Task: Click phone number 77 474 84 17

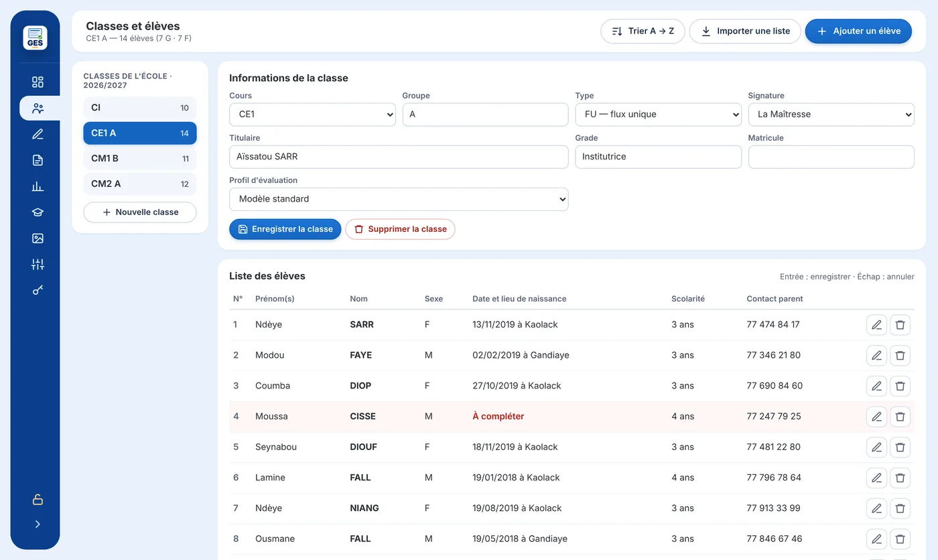Action: [773, 325]
